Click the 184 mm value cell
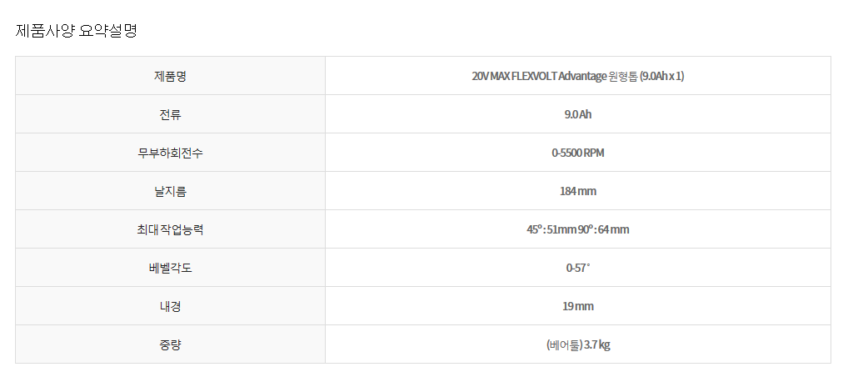Image resolution: width=868 pixels, height=387 pixels. (577, 191)
